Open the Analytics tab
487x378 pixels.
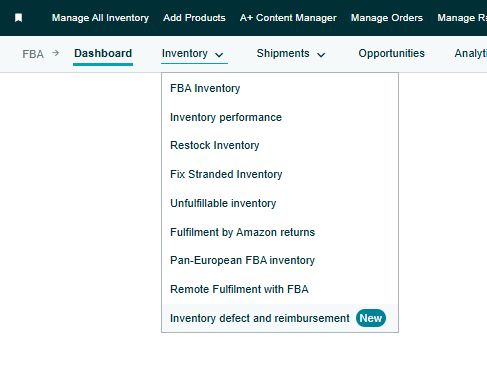(x=471, y=53)
